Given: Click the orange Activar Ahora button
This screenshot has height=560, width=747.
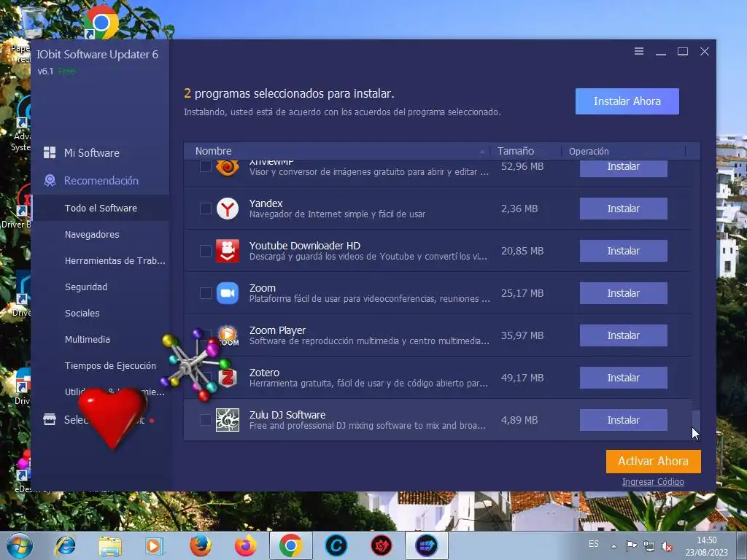Looking at the screenshot, I should coord(653,461).
